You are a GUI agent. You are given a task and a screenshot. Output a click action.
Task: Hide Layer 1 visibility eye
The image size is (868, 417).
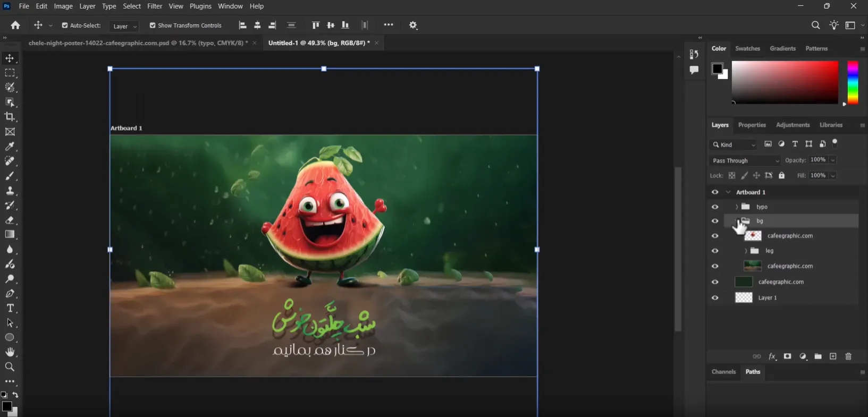tap(715, 298)
